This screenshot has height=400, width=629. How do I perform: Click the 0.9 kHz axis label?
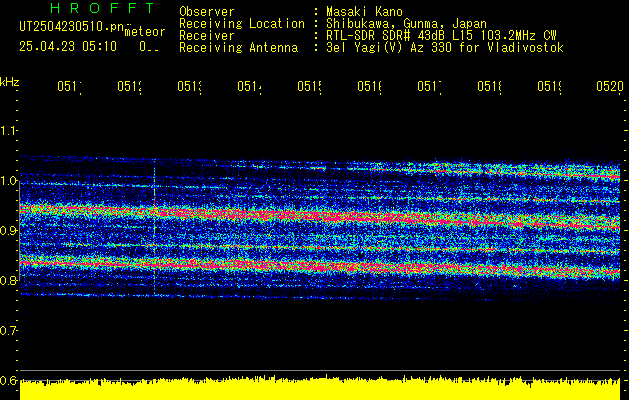[x=8, y=231]
